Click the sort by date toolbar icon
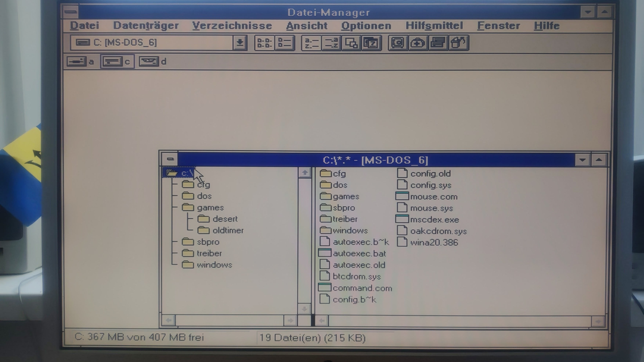Viewport: 644px width, 362px height. [x=371, y=43]
